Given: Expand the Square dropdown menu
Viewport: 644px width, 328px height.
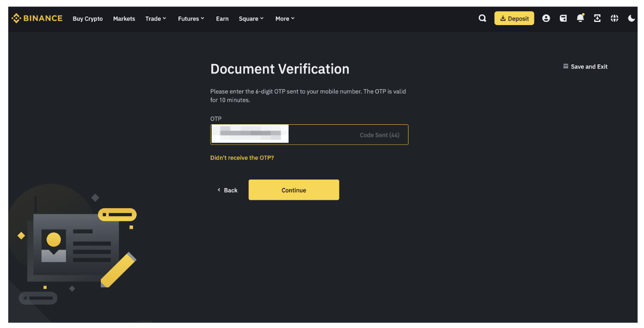Looking at the screenshot, I should 251,19.
